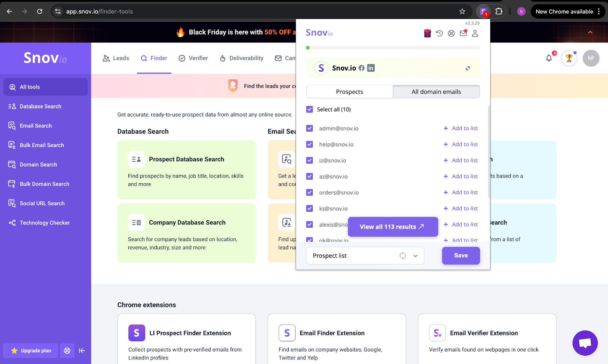This screenshot has width=608, height=364.
Task: Uncheck admin@snov.io checkbox
Action: coord(310,128)
